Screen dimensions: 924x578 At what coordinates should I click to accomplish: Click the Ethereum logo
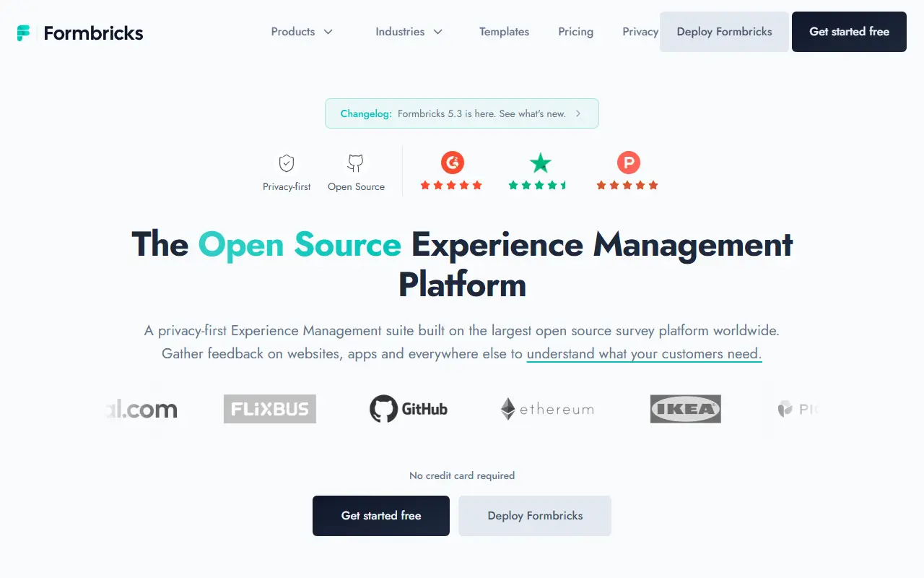point(547,409)
